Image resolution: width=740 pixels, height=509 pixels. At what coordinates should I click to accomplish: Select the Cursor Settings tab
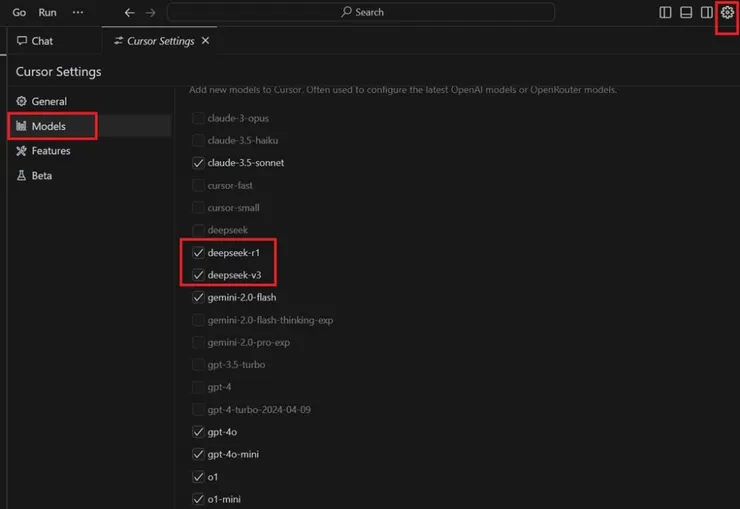[160, 41]
